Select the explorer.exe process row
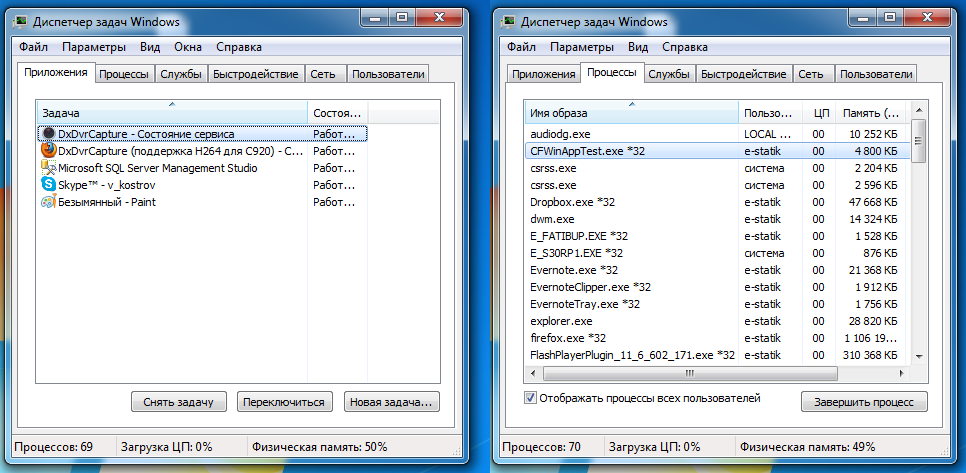 coord(716,321)
